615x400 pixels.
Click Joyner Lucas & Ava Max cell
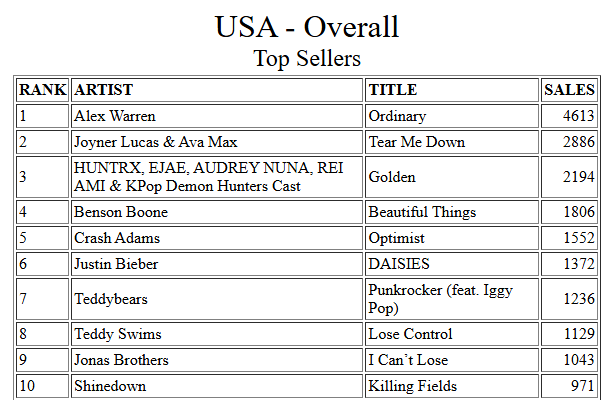[217, 142]
